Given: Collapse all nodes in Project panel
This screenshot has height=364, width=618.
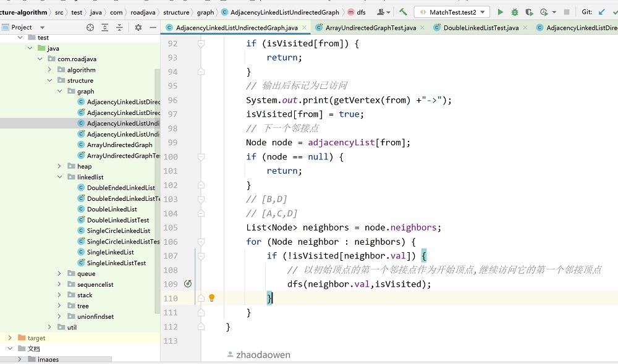Looking at the screenshot, I should (x=119, y=27).
